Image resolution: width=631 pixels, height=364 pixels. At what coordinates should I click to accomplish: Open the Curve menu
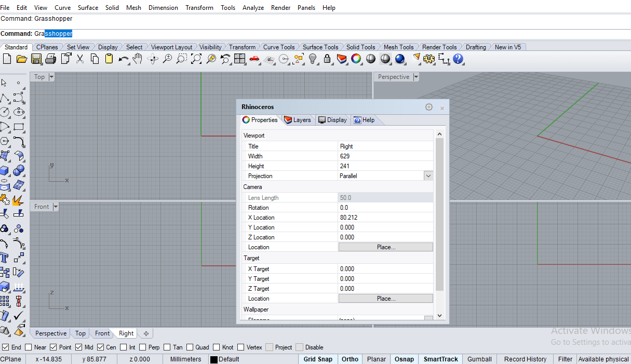point(63,8)
